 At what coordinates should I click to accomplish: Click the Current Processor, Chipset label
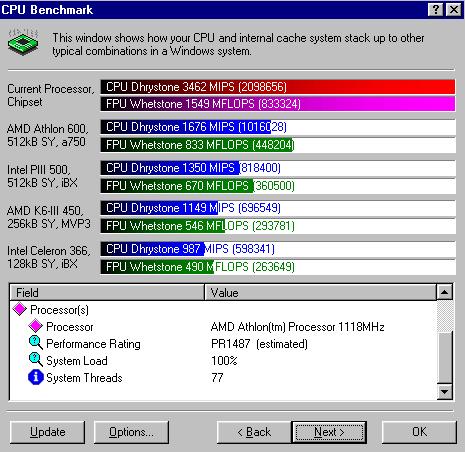[51, 95]
